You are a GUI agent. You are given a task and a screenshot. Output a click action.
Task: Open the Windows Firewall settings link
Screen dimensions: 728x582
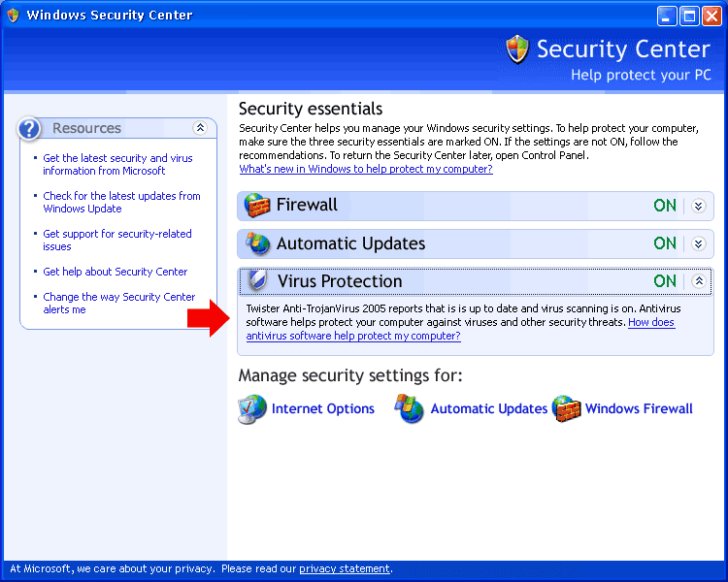639,409
